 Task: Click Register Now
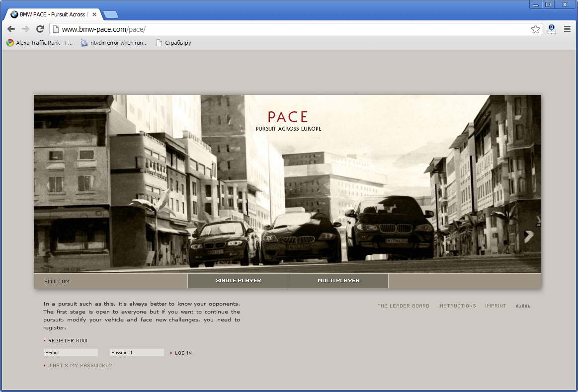(x=65, y=341)
